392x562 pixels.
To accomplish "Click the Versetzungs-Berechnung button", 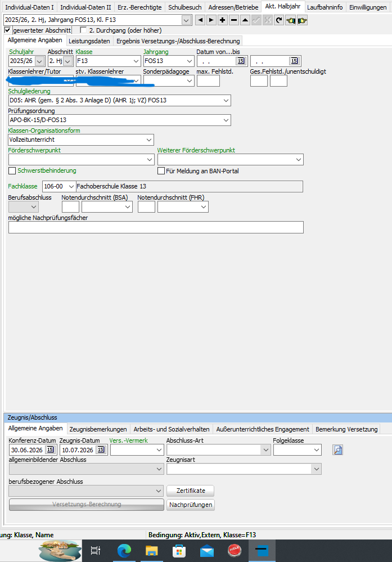I will click(87, 504).
